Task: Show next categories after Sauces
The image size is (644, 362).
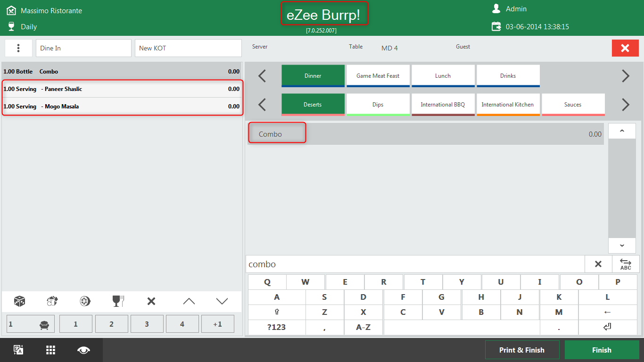Action: (x=626, y=105)
